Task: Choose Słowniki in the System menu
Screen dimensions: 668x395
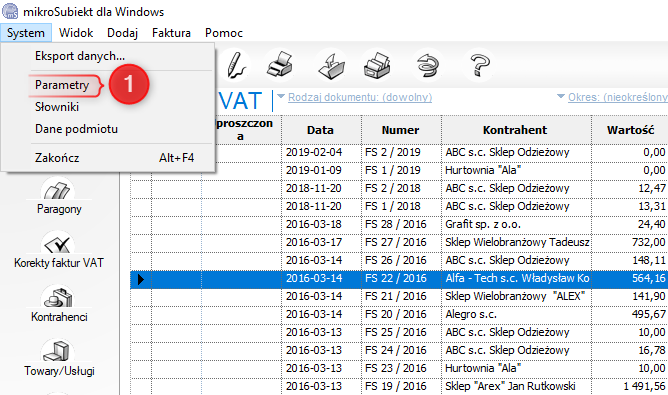Action: click(x=108, y=107)
